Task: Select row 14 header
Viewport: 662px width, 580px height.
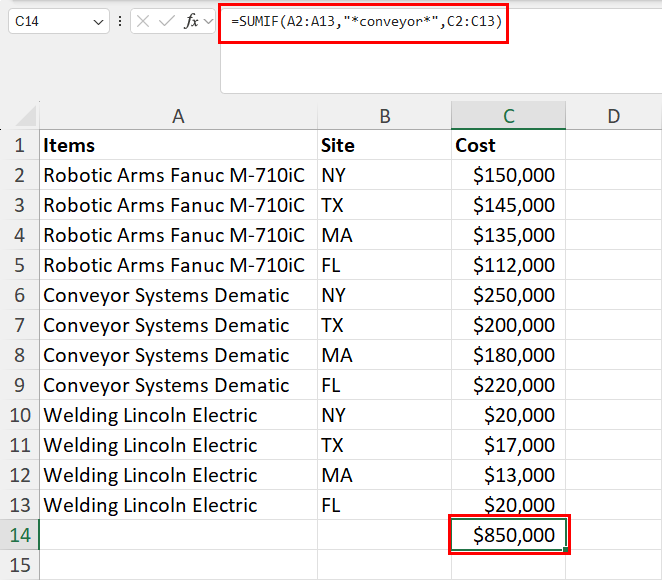Action: point(19,535)
